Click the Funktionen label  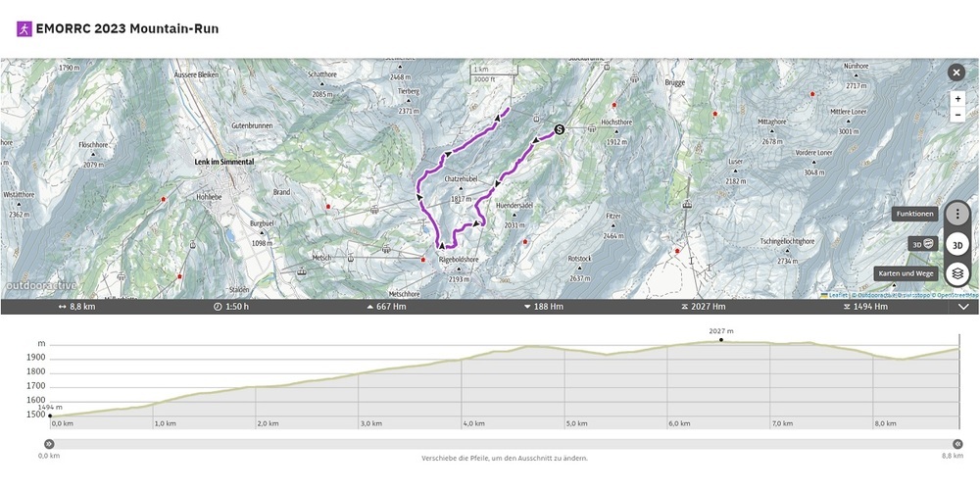[914, 214]
